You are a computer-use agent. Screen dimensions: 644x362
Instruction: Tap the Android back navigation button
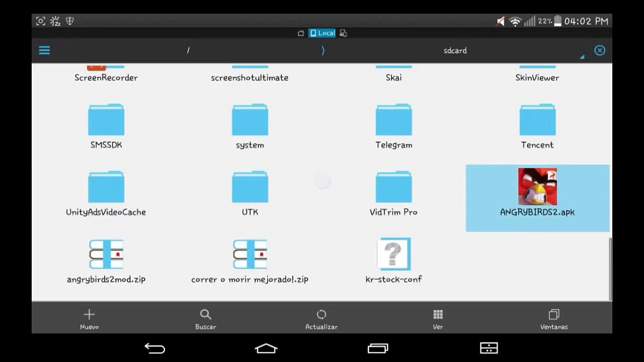[154, 348]
